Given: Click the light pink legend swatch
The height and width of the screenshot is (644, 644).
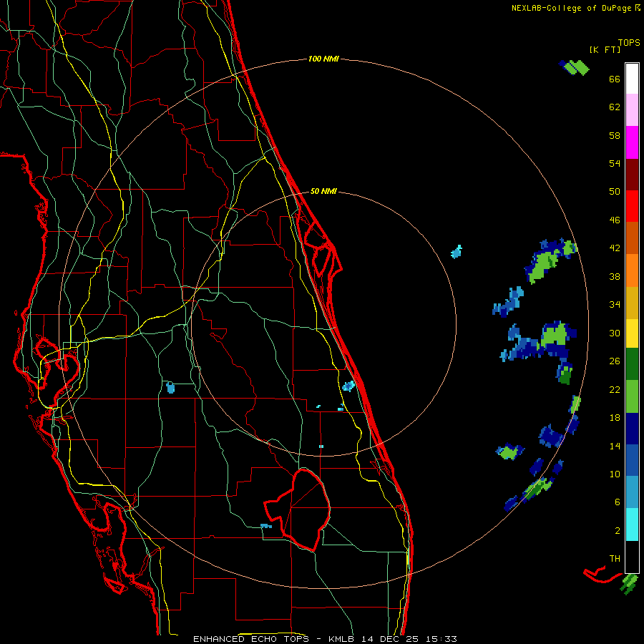Looking at the screenshot, I should click(632, 110).
